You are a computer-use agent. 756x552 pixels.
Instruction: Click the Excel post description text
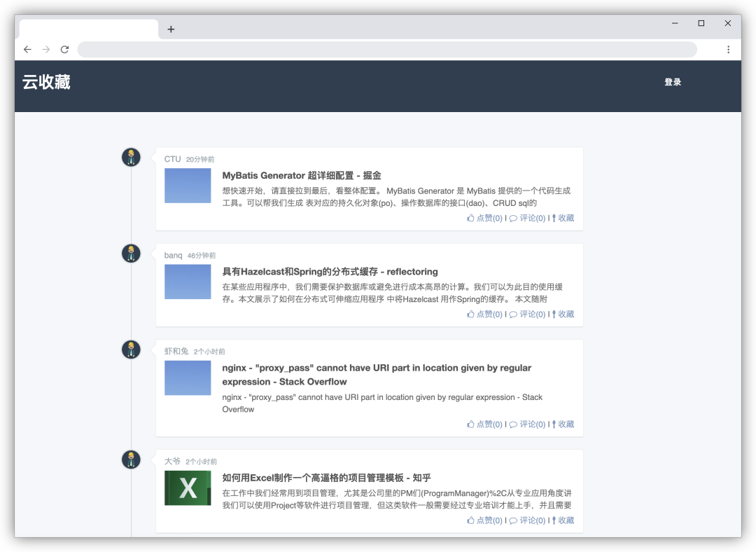click(x=397, y=499)
